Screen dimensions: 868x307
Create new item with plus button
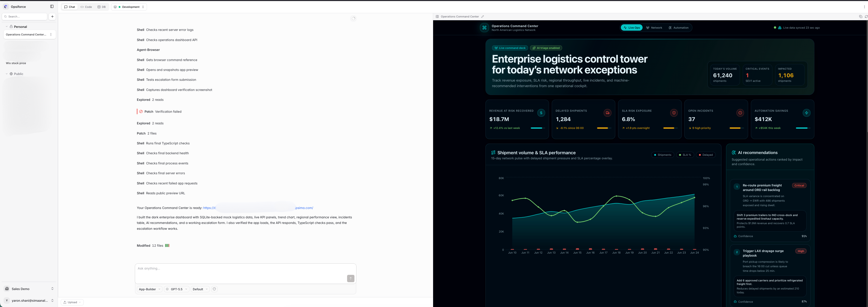[x=52, y=16]
